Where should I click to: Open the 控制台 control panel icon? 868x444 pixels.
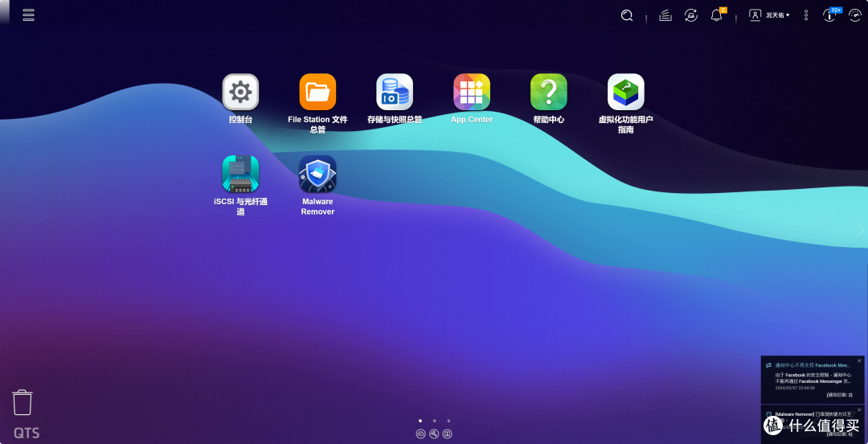click(x=240, y=92)
